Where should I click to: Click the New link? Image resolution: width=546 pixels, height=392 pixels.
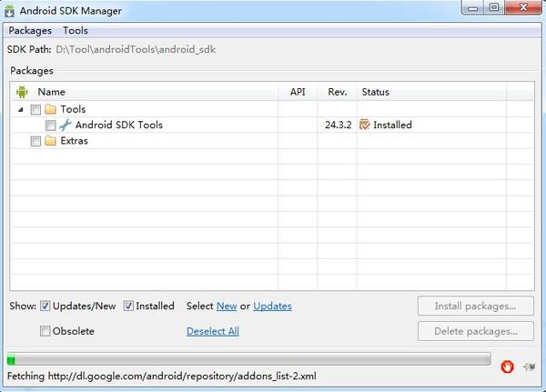[x=227, y=306]
